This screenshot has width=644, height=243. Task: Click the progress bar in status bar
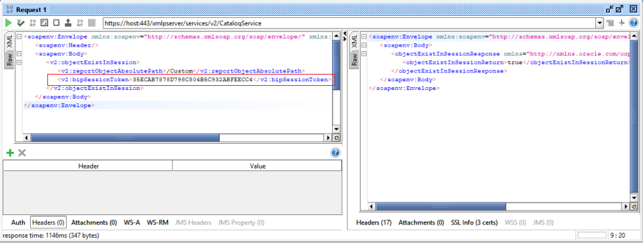click(592, 235)
